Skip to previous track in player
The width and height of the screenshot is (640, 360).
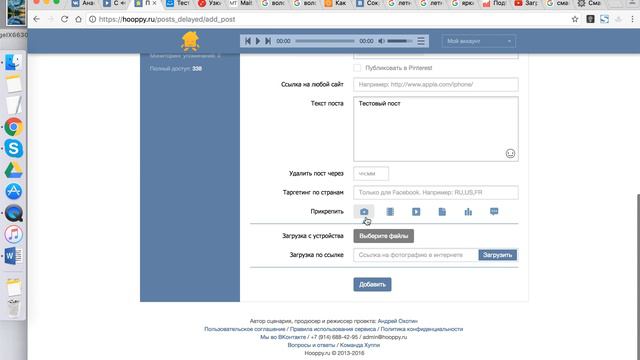248,41
